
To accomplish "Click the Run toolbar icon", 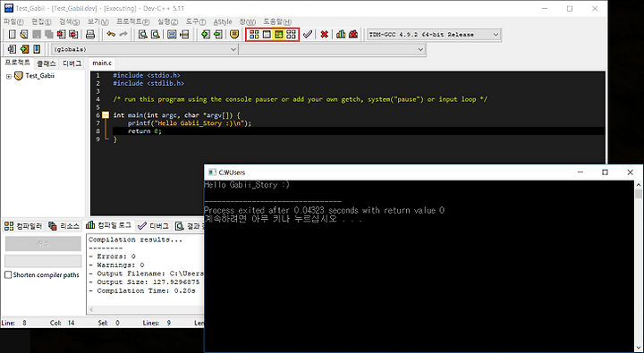I will [x=267, y=35].
